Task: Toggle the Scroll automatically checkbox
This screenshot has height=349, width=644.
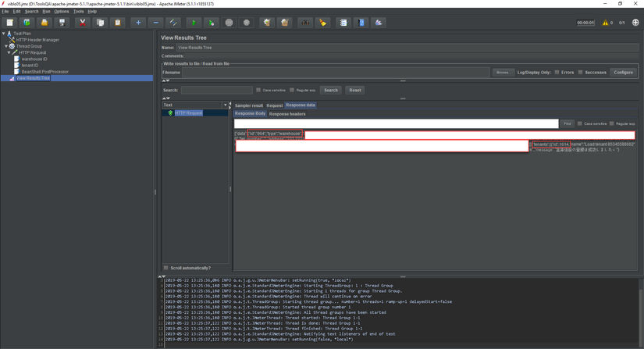Action: coord(166,268)
